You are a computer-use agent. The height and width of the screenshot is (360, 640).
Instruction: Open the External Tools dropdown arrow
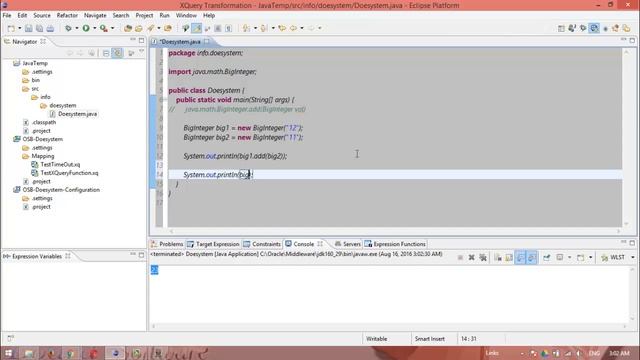point(113,28)
